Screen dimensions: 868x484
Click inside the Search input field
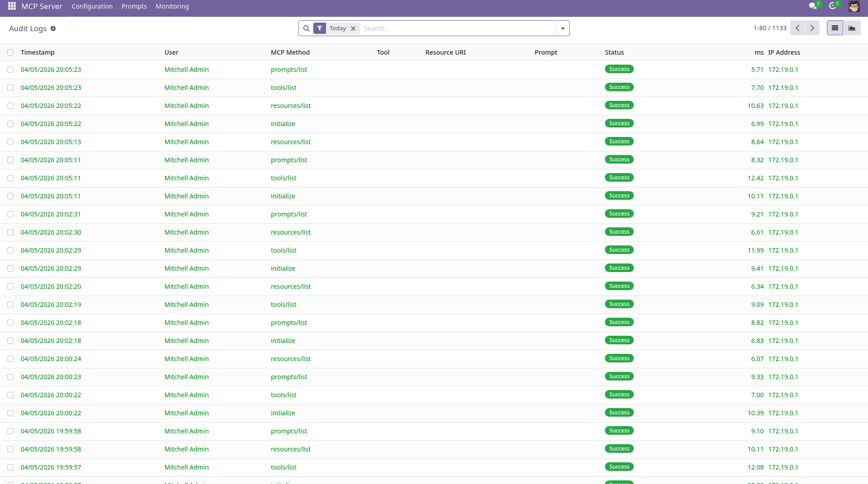click(452, 28)
